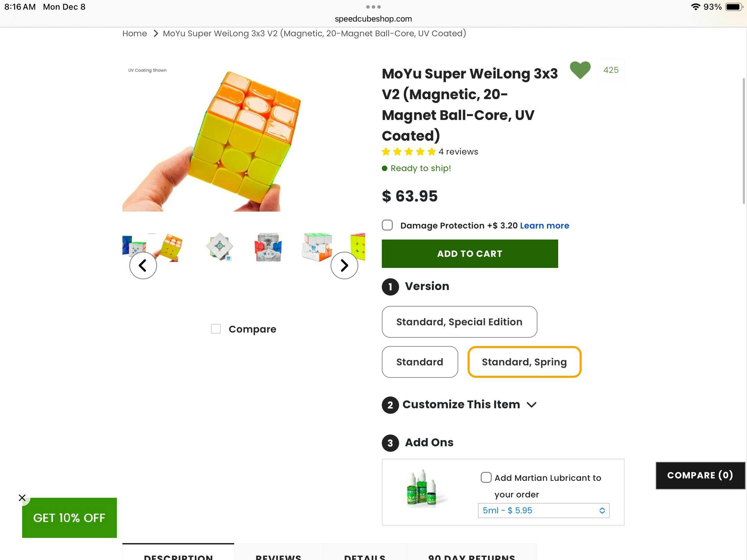Open the Details tab
The height and width of the screenshot is (560, 747).
365,555
